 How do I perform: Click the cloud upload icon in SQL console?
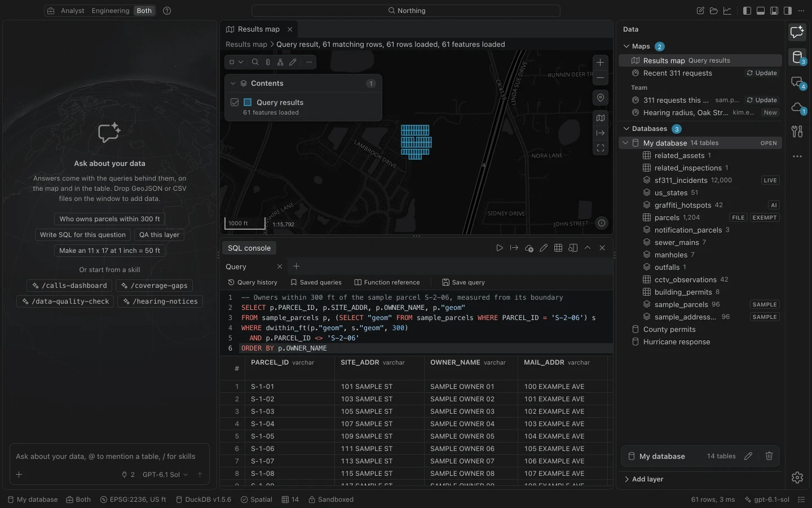click(529, 248)
